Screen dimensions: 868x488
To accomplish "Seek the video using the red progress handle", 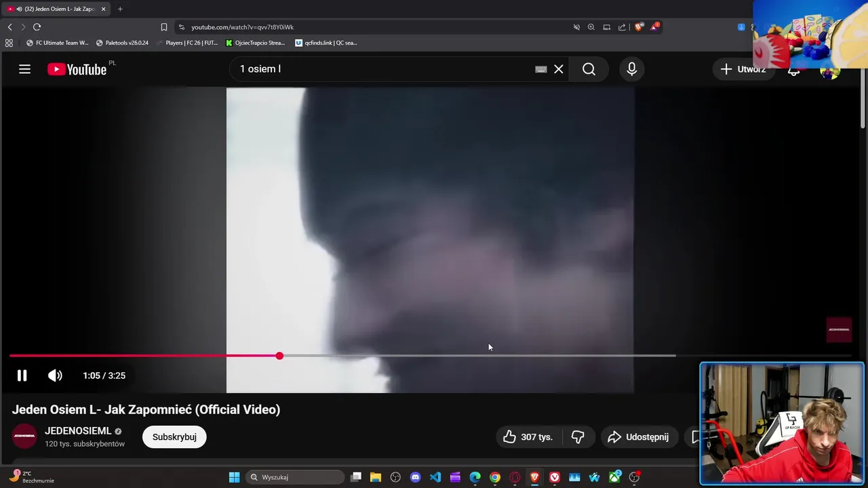I will (x=279, y=356).
